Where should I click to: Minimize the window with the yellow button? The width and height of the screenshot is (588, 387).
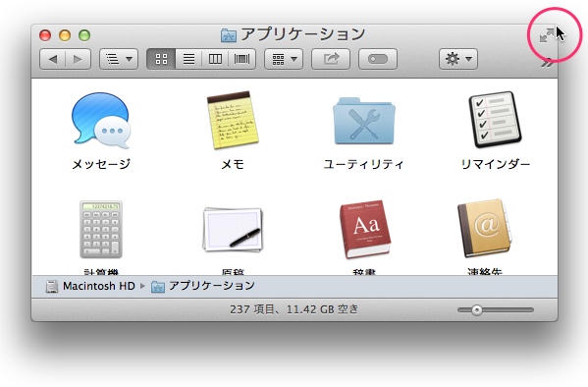tap(65, 35)
